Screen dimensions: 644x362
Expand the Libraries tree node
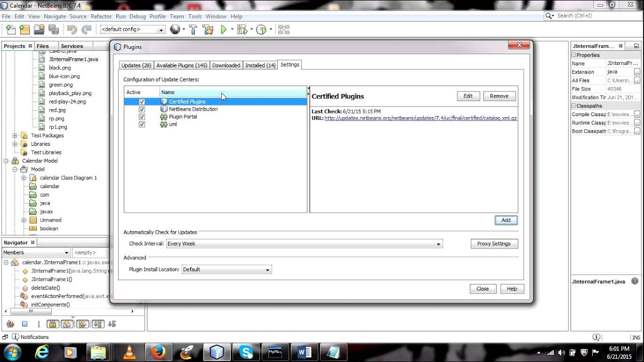coord(15,144)
